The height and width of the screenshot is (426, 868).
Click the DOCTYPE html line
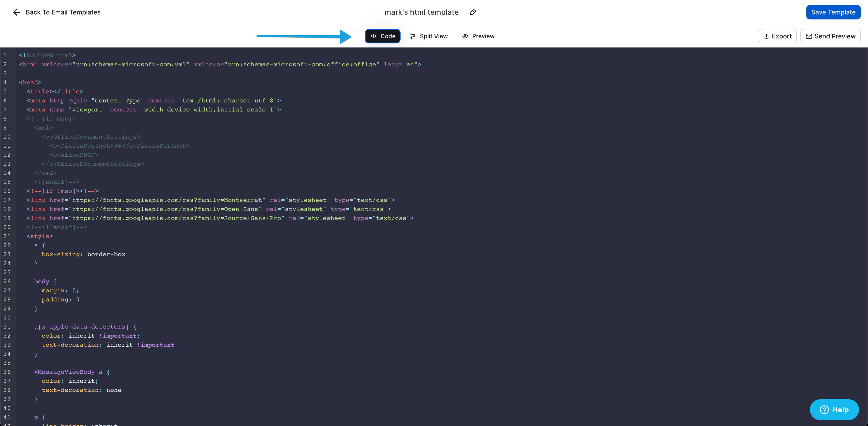(x=47, y=55)
